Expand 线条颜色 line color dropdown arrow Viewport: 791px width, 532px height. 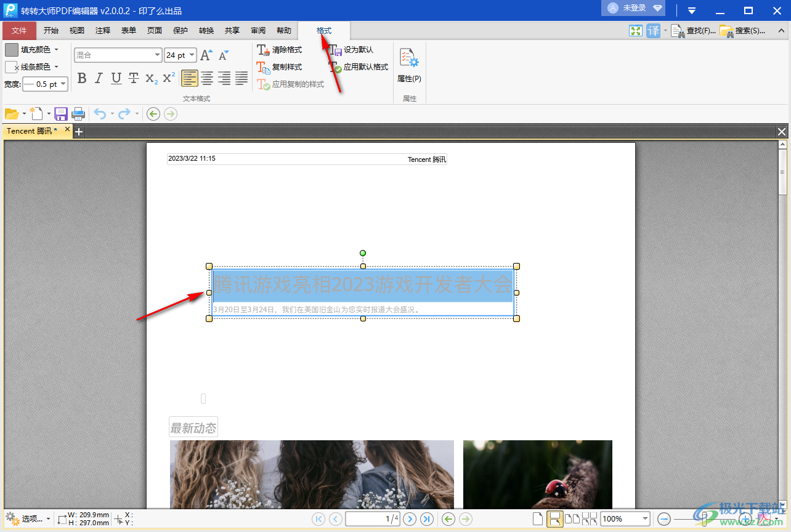click(56, 67)
